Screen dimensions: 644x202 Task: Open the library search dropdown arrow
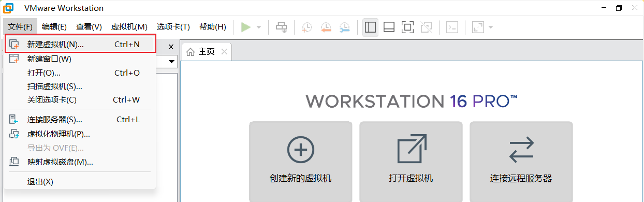[x=171, y=62]
